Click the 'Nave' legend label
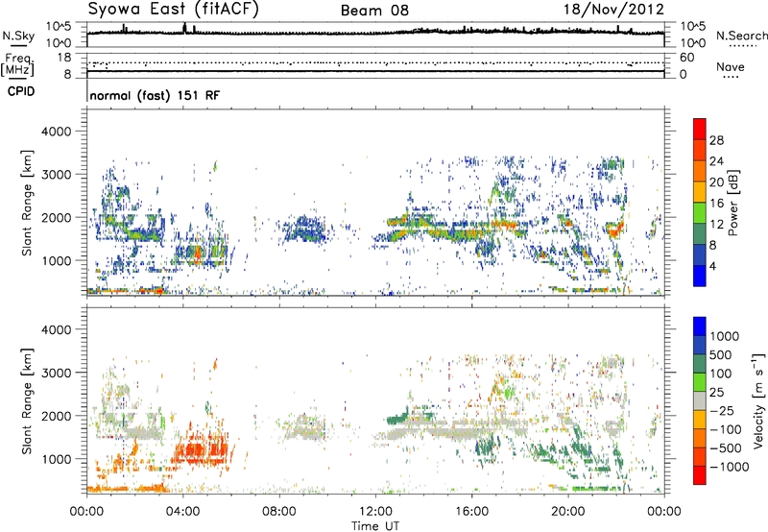Image resolution: width=768 pixels, height=532 pixels. [x=730, y=66]
